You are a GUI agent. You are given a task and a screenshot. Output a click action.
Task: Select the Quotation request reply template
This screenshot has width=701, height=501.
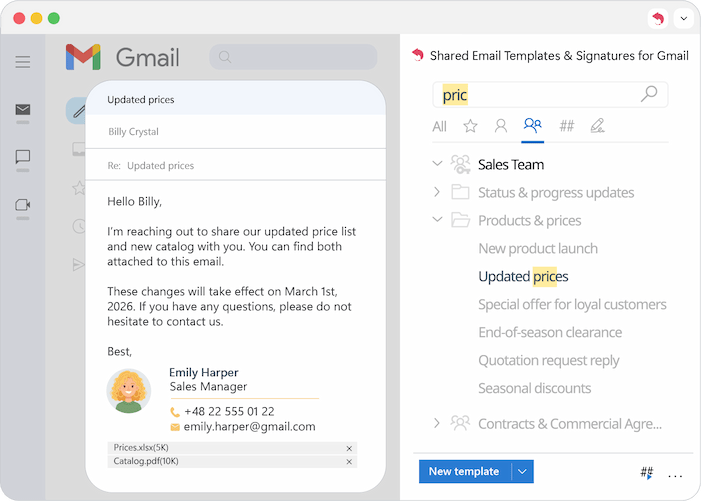549,361
